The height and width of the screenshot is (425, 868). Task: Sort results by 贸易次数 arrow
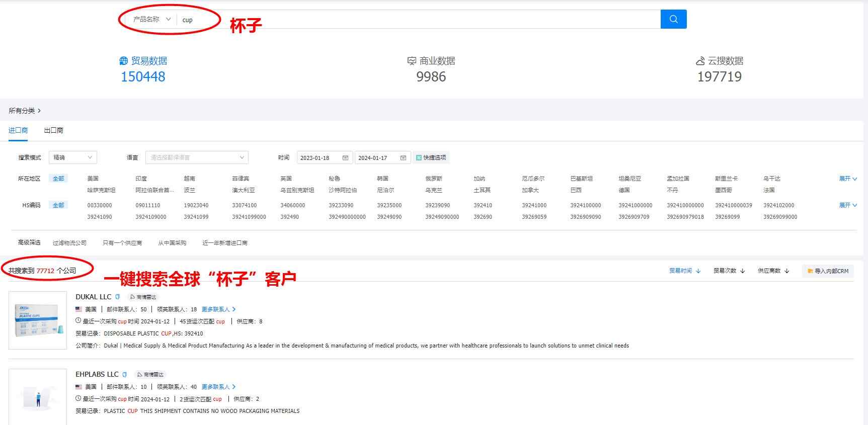(743, 271)
